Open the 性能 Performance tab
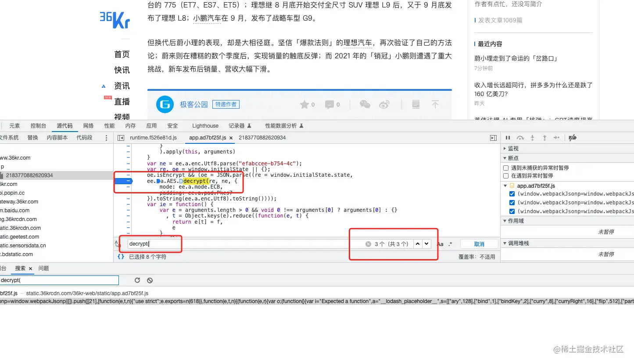The width and height of the screenshot is (634, 364). (109, 126)
